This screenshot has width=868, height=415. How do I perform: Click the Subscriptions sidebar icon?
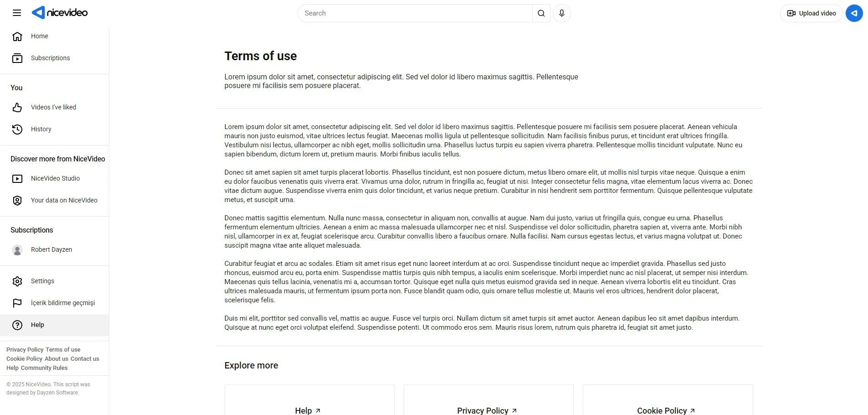click(17, 58)
